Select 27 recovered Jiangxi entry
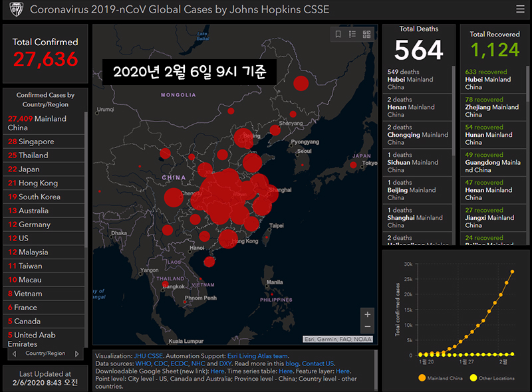532x392 pixels. [493, 218]
